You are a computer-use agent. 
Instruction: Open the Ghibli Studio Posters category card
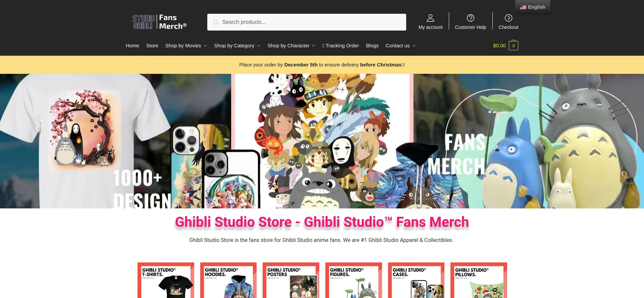click(291, 280)
